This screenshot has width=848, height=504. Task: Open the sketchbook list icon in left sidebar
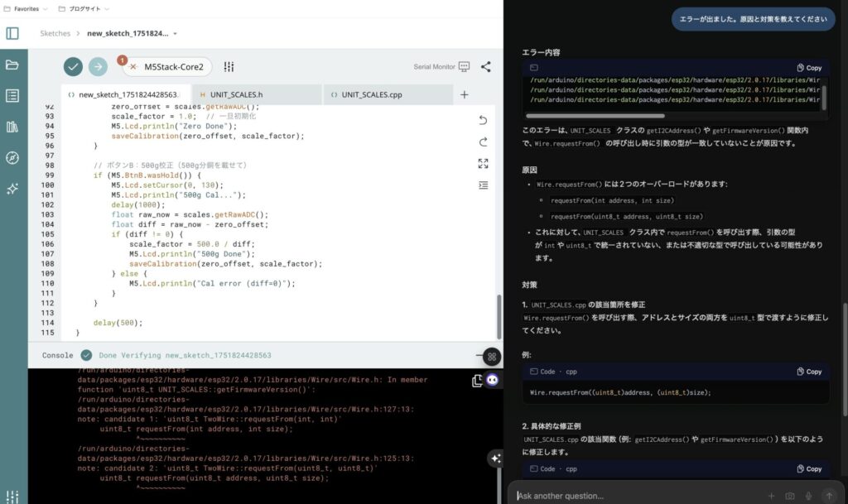(12, 96)
